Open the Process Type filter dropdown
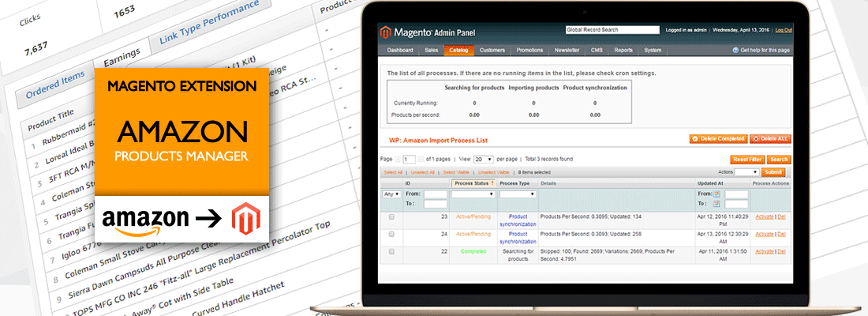The image size is (868, 316). click(518, 194)
